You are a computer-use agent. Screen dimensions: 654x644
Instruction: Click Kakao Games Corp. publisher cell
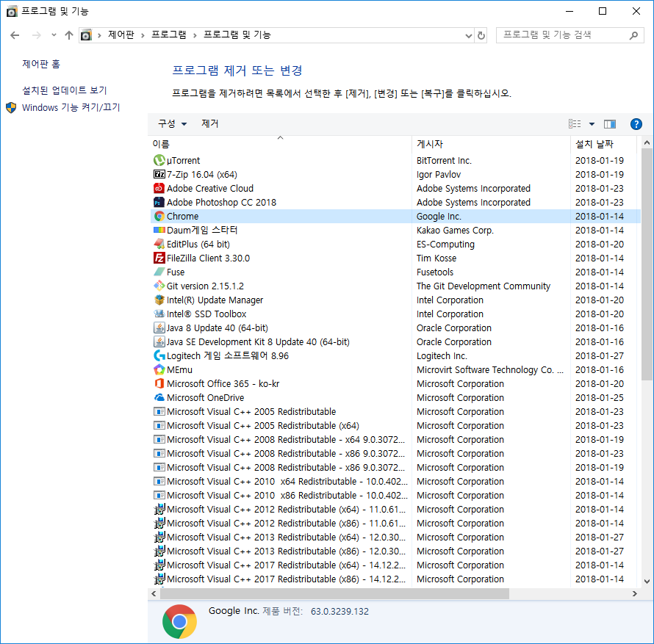(x=455, y=230)
